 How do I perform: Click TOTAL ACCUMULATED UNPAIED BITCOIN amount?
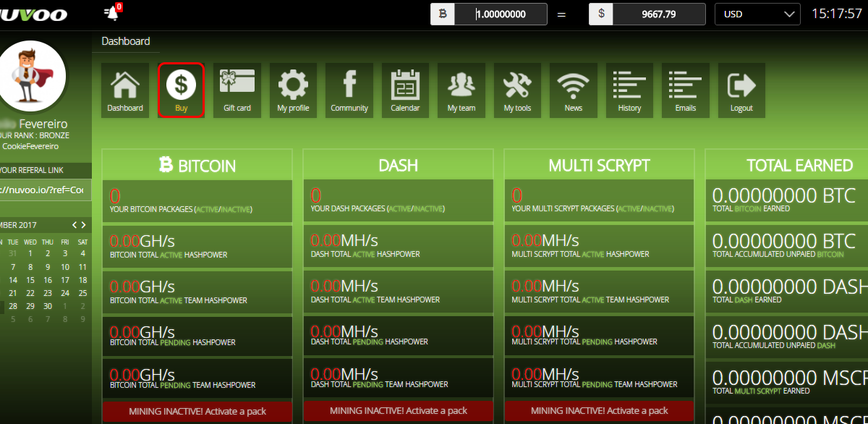click(x=784, y=240)
